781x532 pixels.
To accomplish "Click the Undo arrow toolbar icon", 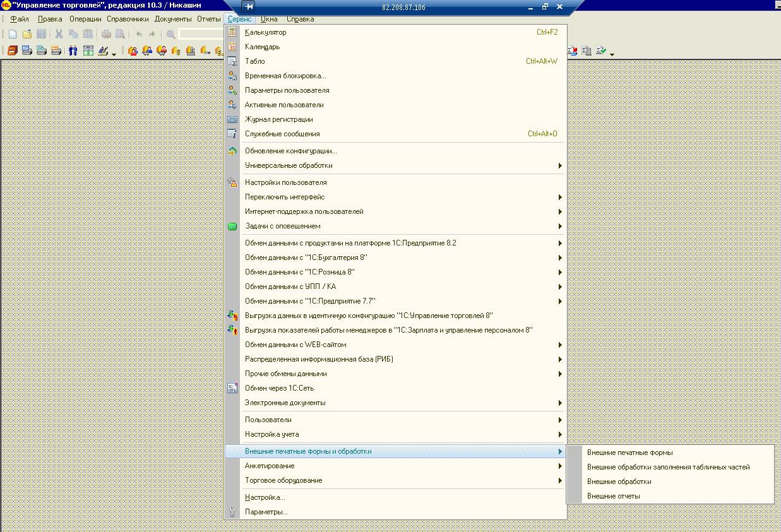I will tap(140, 34).
